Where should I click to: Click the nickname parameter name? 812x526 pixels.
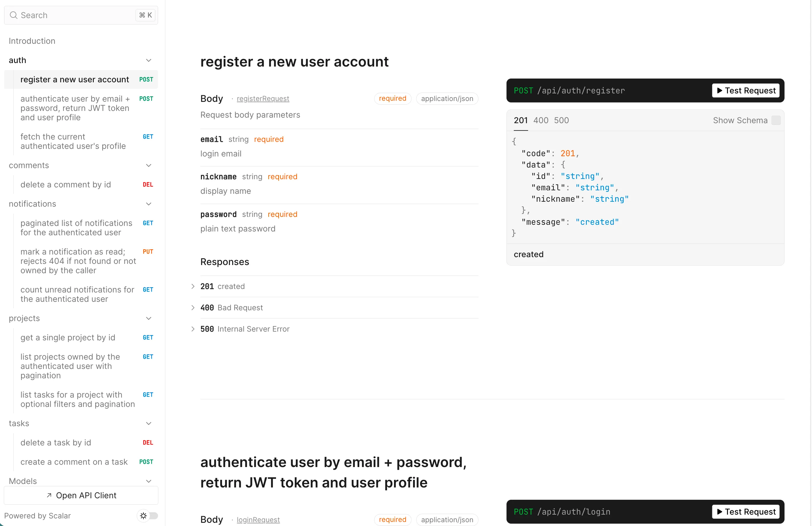[x=218, y=177]
